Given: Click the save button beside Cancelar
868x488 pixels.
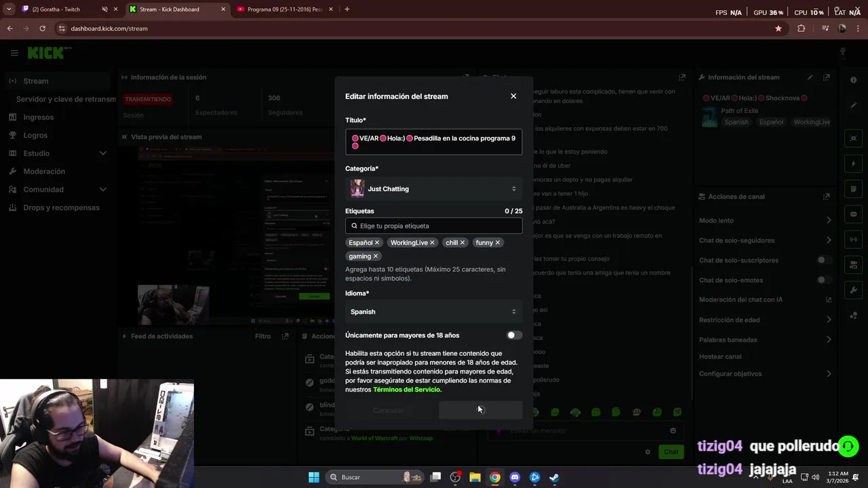Looking at the screenshot, I should click(x=481, y=410).
